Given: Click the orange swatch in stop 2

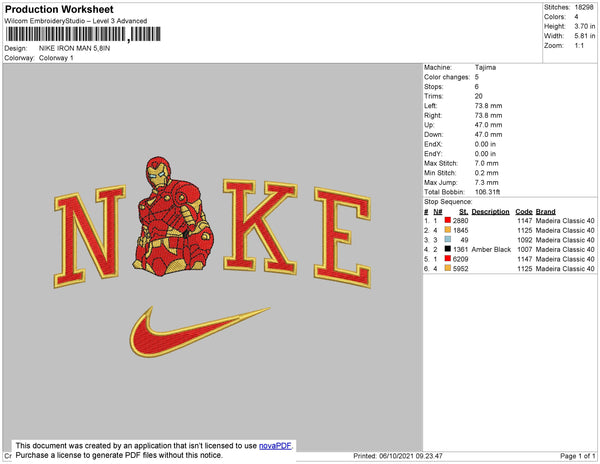Looking at the screenshot, I should click(447, 230).
